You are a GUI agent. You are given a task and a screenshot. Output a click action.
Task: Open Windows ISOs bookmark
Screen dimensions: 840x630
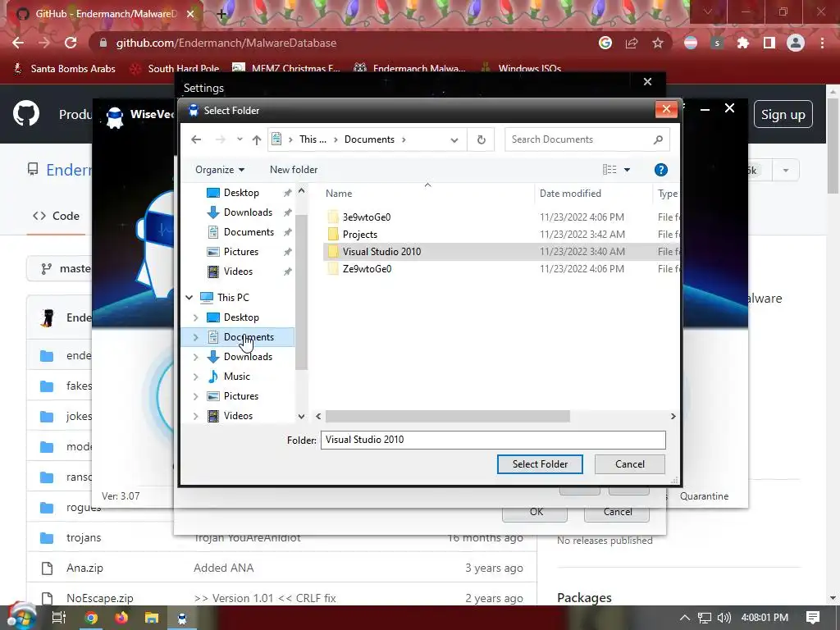pos(521,69)
